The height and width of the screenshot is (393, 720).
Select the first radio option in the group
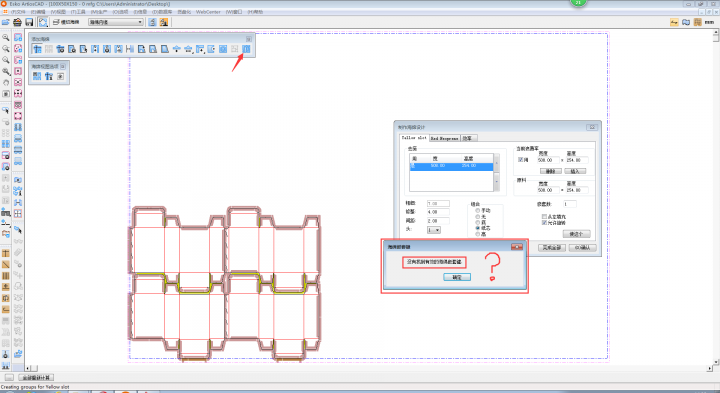click(478, 210)
